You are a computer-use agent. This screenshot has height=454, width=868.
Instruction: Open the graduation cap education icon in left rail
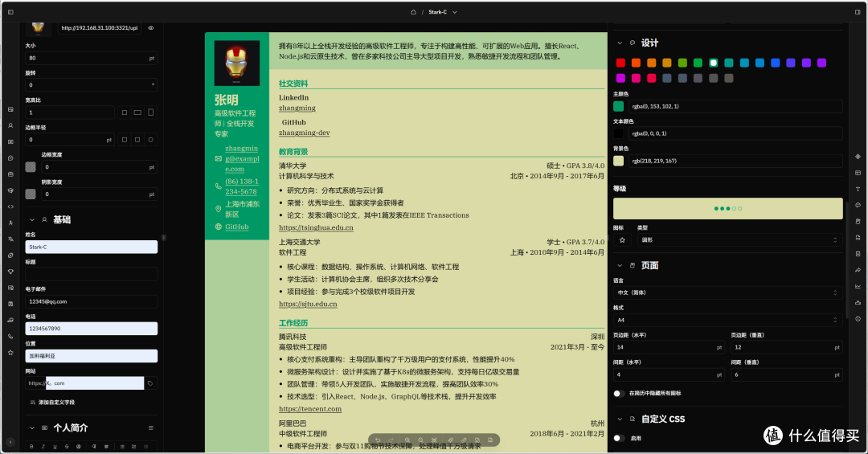coord(10,190)
